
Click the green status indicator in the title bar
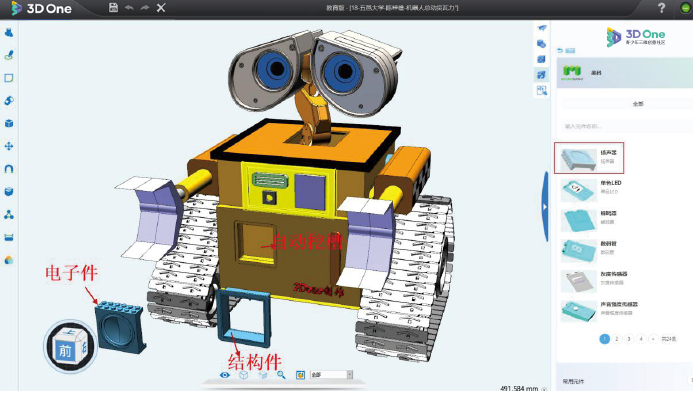pos(685,8)
